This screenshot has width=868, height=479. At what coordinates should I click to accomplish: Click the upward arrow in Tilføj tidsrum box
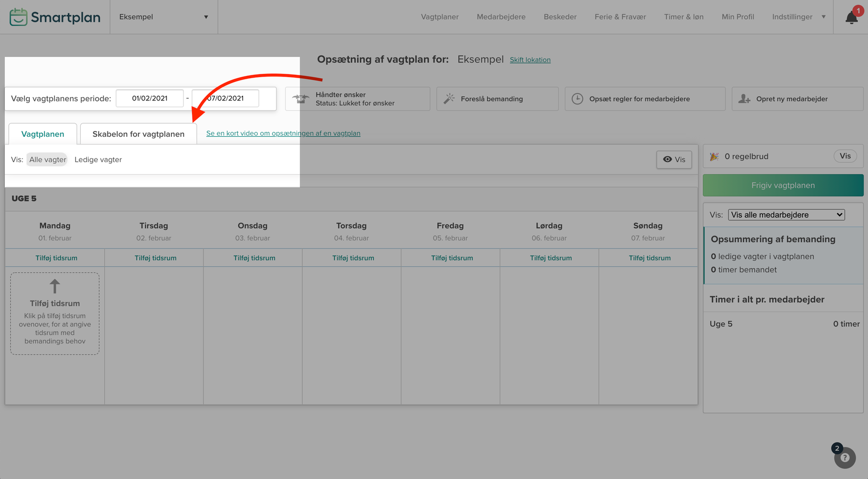point(55,286)
